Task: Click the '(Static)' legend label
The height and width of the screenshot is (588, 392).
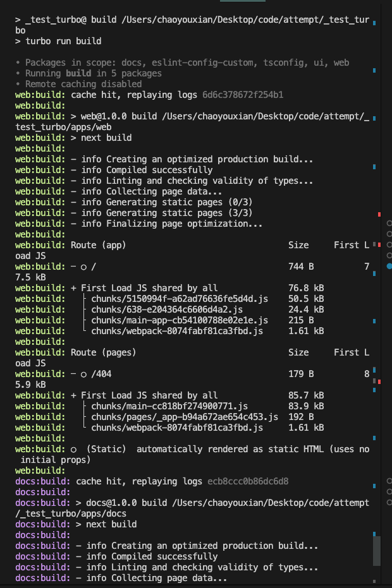Action: [x=106, y=449]
